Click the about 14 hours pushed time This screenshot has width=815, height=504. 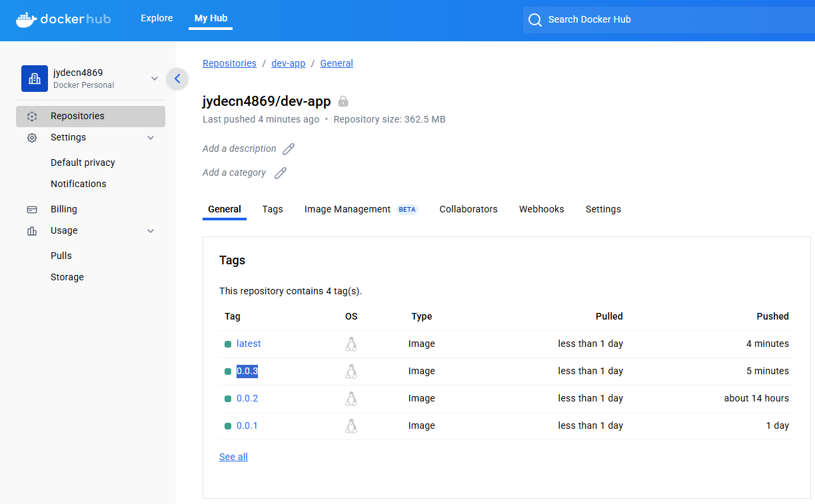point(756,398)
